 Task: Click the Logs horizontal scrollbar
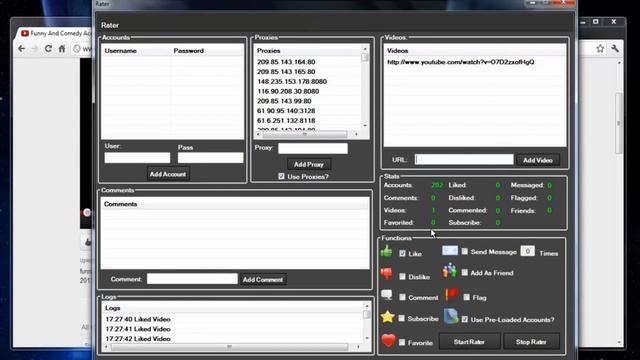pos(229,347)
